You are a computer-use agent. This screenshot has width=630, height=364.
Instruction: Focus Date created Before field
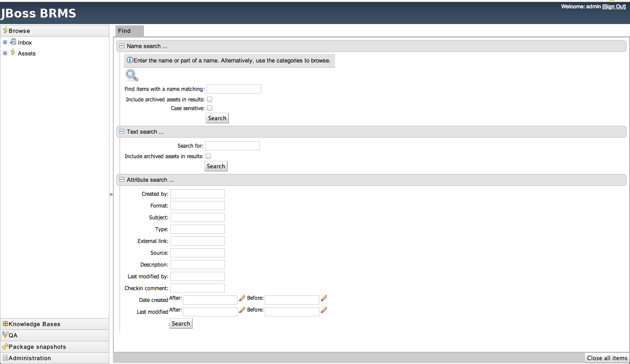[x=292, y=300]
